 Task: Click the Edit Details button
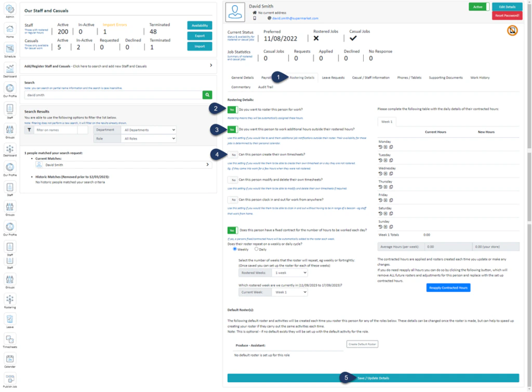(x=507, y=7)
